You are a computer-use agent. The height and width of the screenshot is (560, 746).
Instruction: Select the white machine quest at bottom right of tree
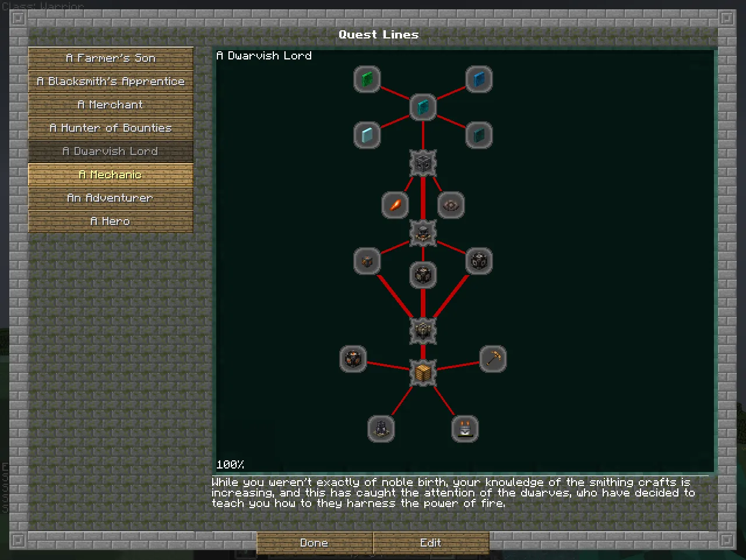(465, 429)
